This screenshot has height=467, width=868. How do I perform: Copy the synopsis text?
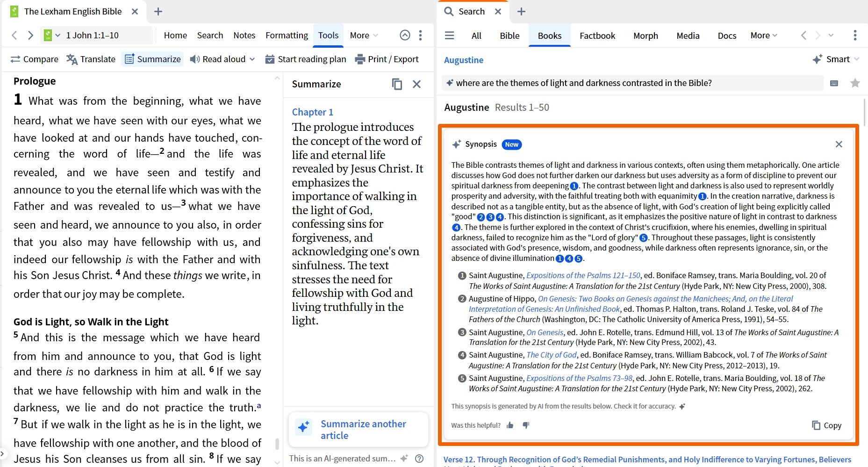[826, 425]
